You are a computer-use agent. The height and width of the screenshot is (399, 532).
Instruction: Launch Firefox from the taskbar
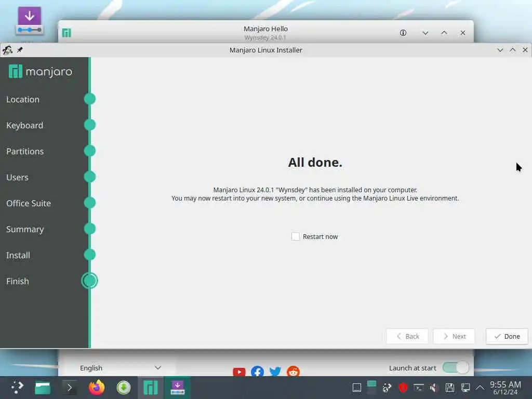pos(97,388)
